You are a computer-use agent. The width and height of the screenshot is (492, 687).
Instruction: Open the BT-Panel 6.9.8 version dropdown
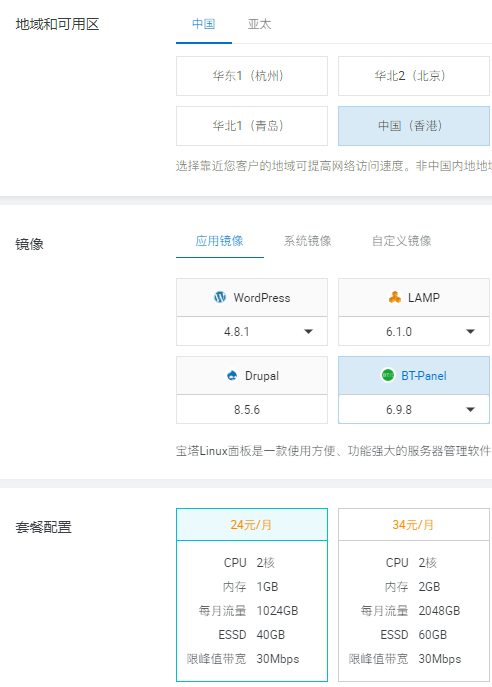[x=414, y=410]
